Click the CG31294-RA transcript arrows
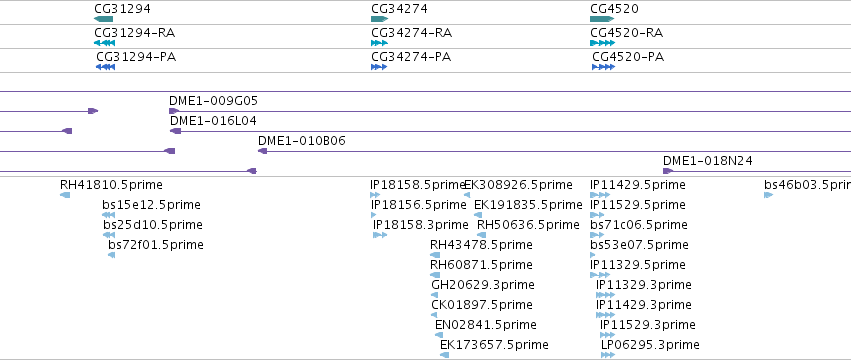The image size is (851, 360). coord(104,43)
